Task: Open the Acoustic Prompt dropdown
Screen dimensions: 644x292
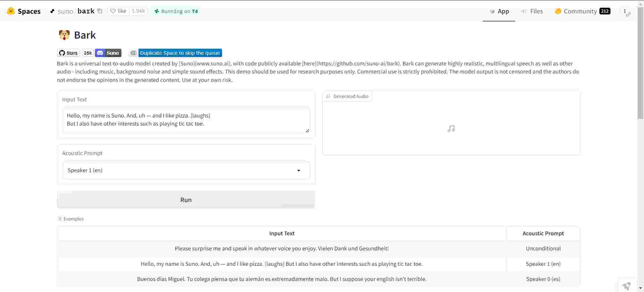Action: click(186, 170)
